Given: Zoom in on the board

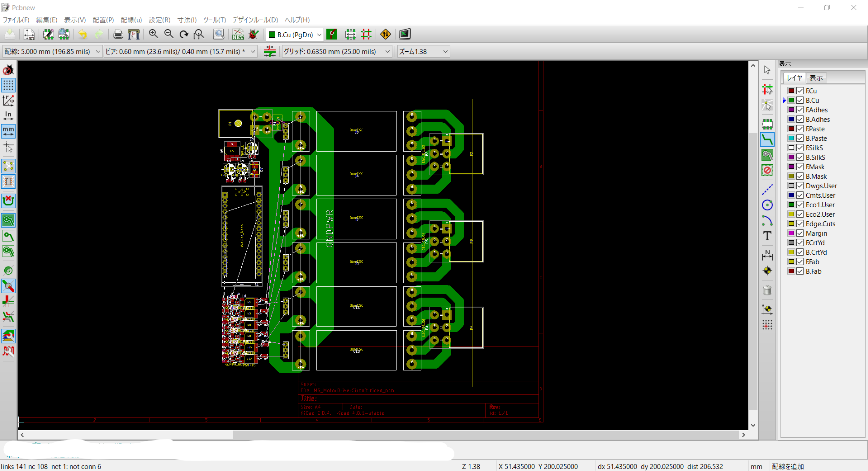Looking at the screenshot, I should tap(153, 34).
